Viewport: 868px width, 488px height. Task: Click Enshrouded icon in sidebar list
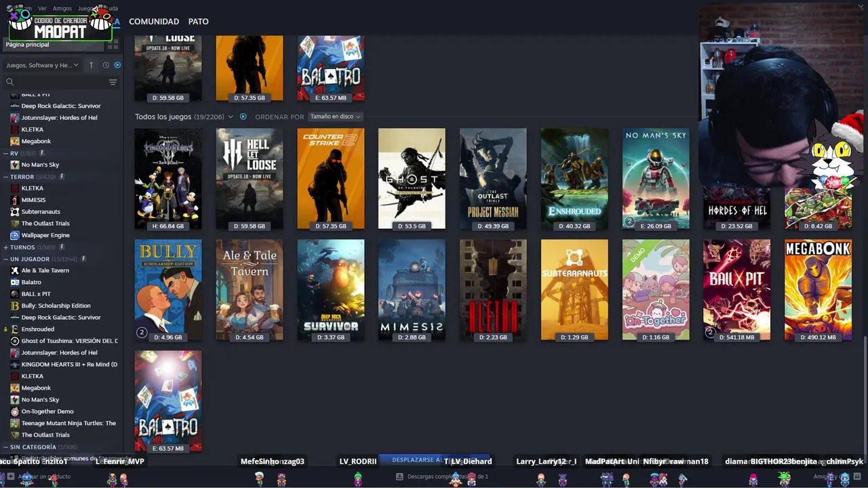point(15,329)
